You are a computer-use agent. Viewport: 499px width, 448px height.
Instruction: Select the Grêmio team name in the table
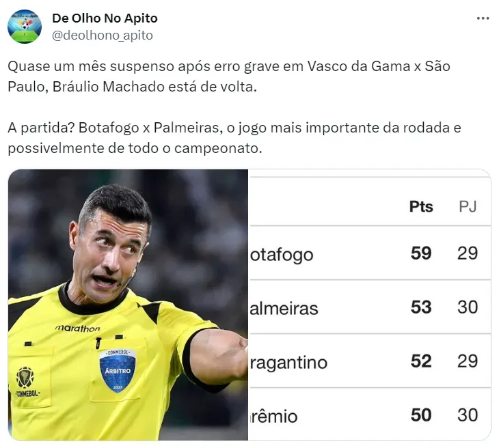pos(275,415)
